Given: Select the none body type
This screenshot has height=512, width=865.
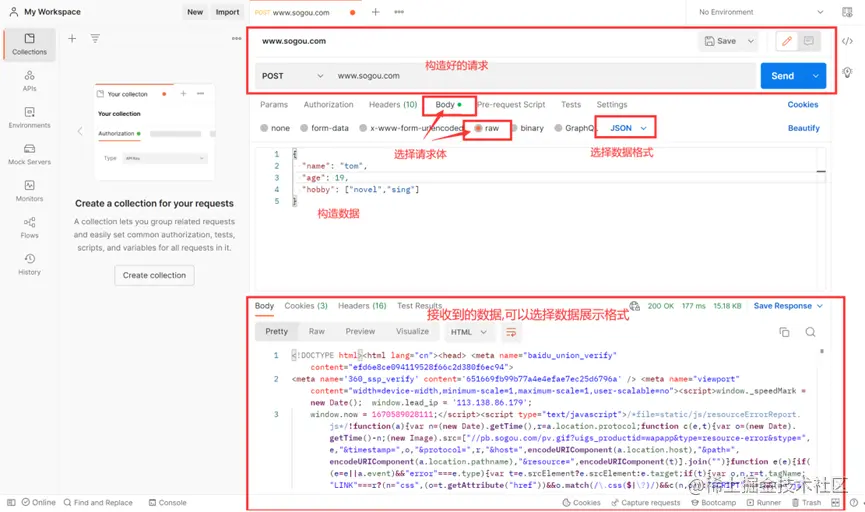Looking at the screenshot, I should pyautogui.click(x=275, y=128).
